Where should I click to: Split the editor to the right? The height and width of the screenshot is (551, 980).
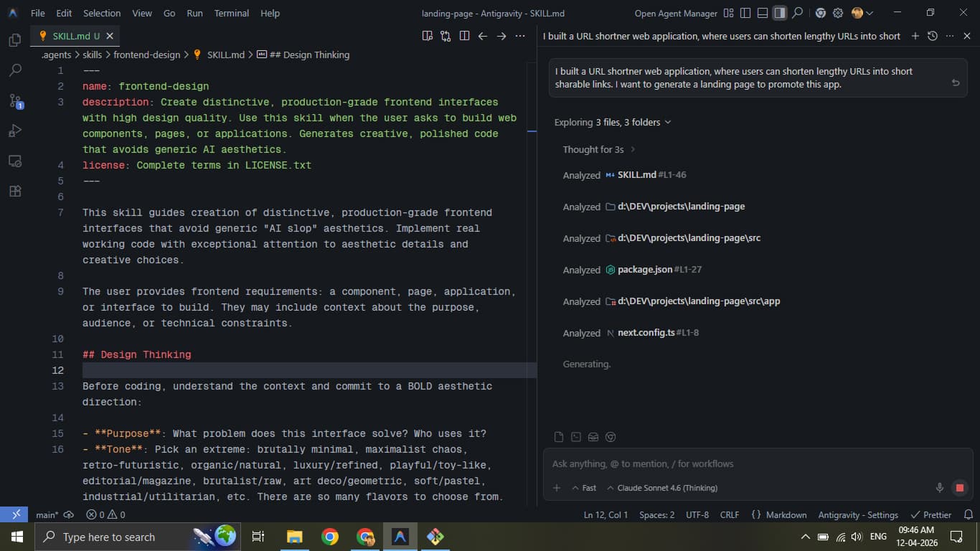464,34
